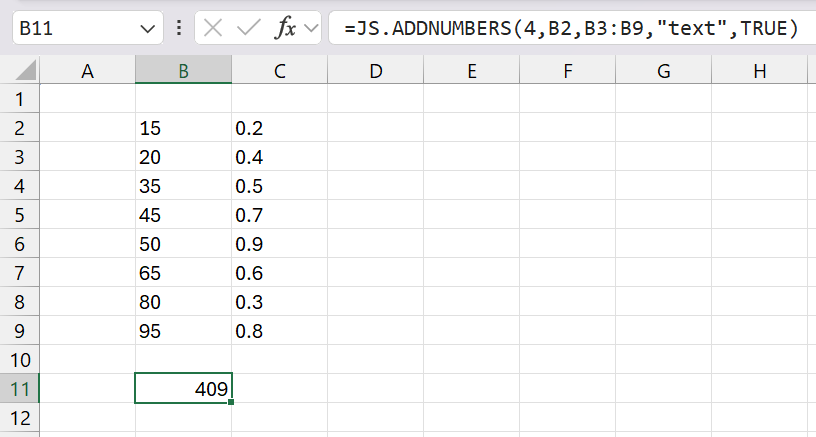The height and width of the screenshot is (437, 816).
Task: Select row 11 header
Action: [19, 389]
